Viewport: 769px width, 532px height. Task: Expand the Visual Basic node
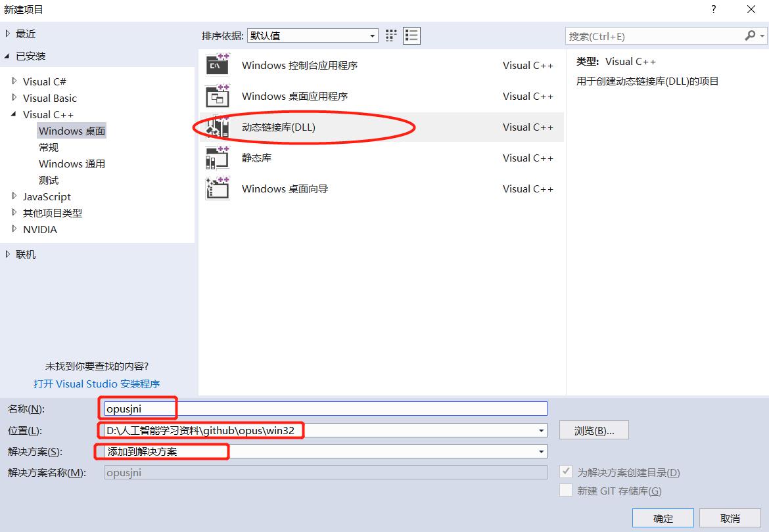14,97
